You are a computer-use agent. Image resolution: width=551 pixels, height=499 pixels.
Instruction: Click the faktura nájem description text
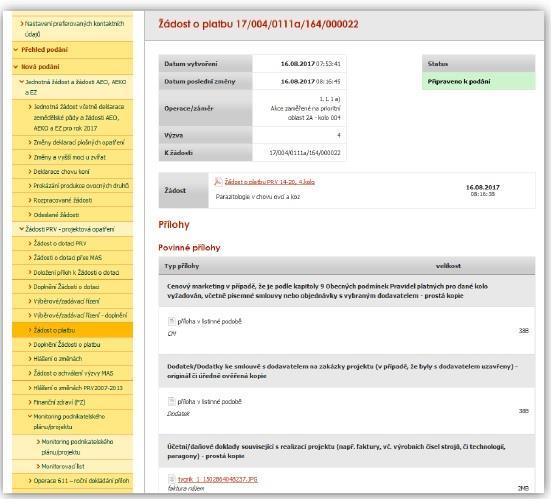tap(186, 488)
